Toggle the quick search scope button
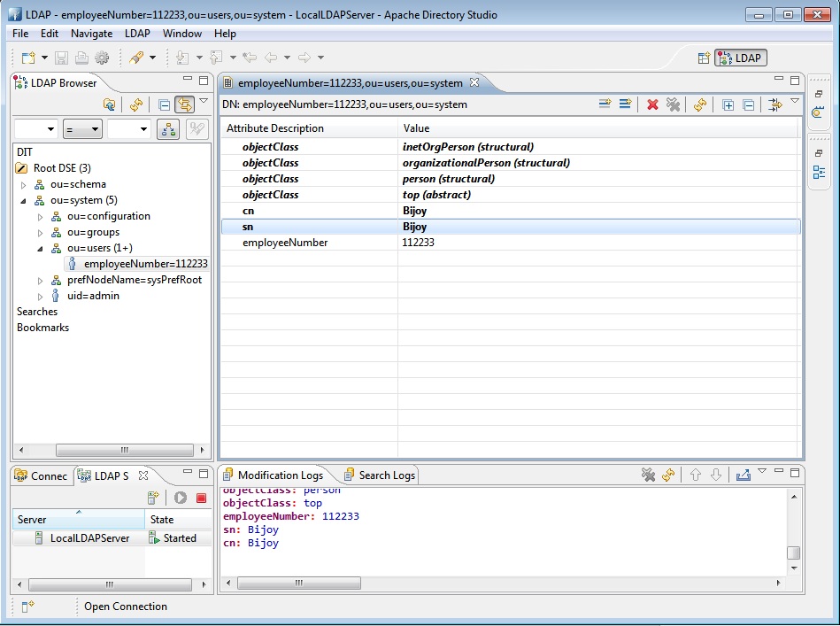840x626 pixels. click(x=167, y=129)
